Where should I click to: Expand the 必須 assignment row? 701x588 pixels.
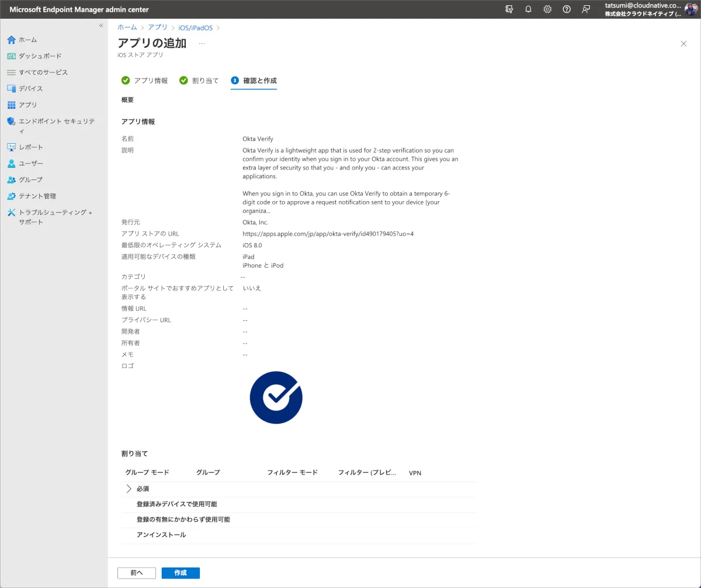pos(129,489)
